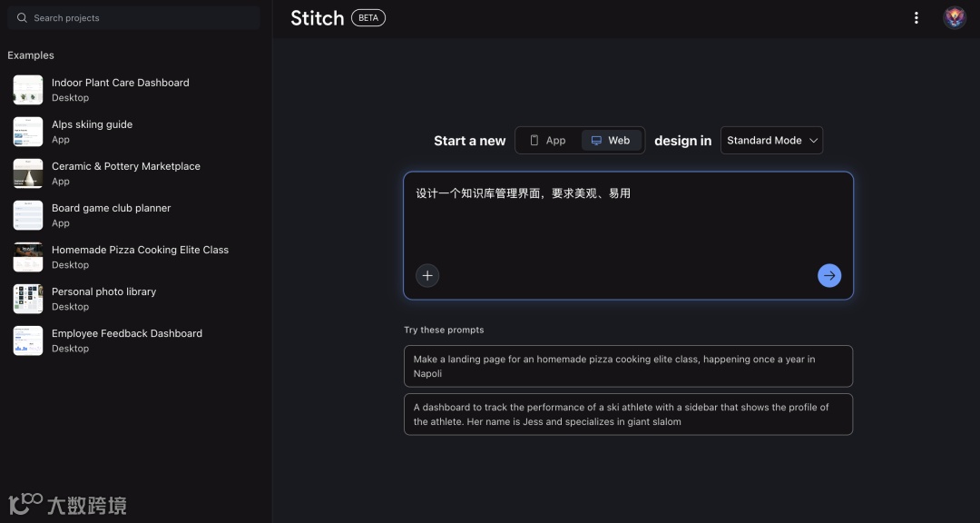
Task: Click the Alps skiing guide thumbnail
Action: pyautogui.click(x=28, y=132)
